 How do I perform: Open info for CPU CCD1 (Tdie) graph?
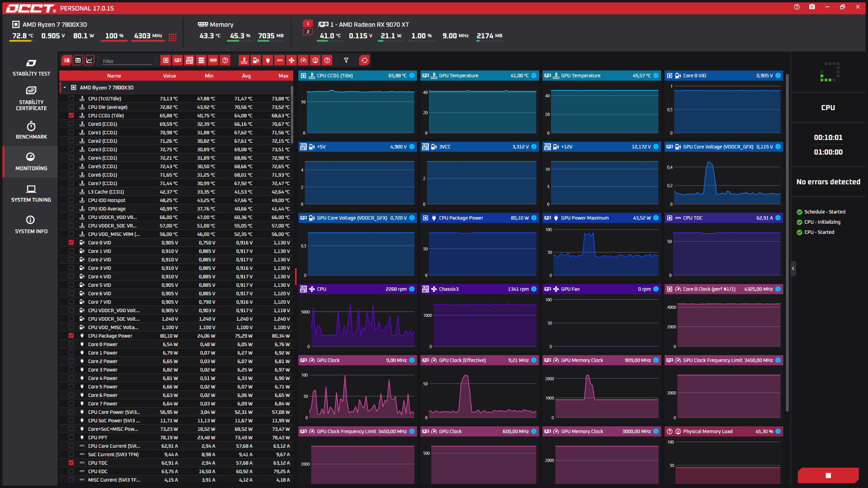coord(412,76)
